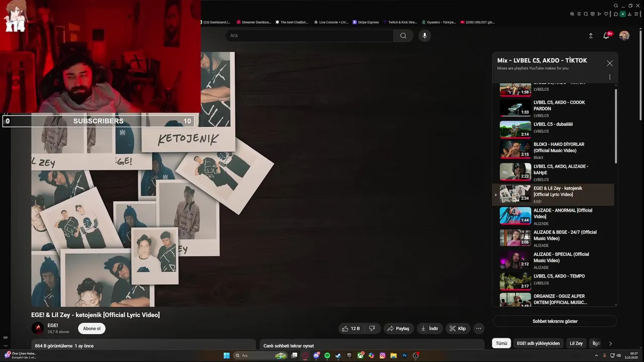
Task: Select the EGE! adlı yükleyiciden chip
Action: pos(538,343)
